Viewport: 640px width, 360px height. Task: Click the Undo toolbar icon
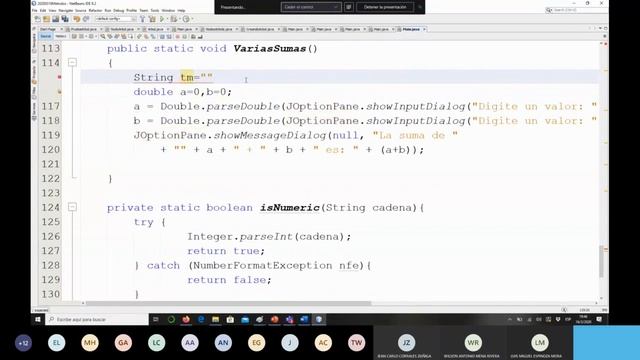pos(77,19)
